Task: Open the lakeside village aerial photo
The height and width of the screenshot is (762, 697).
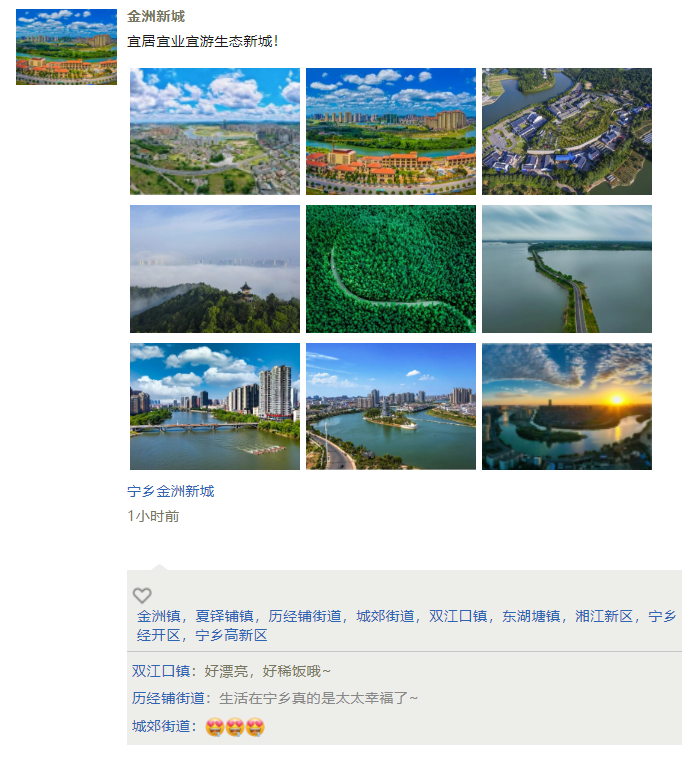Action: coord(567,131)
